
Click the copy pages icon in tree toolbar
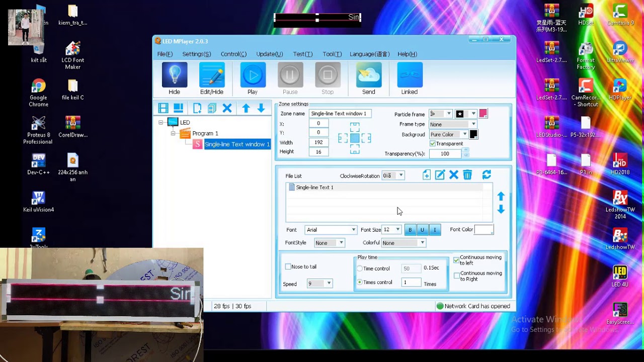[212, 108]
